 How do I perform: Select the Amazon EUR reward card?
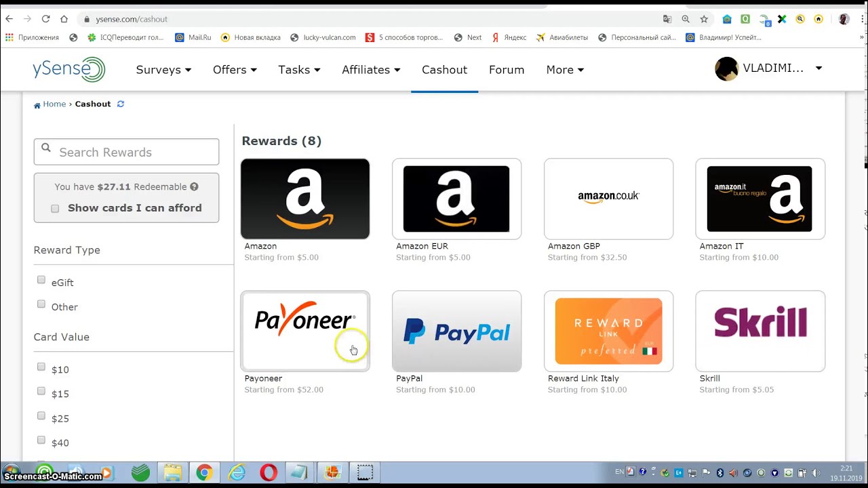456,199
